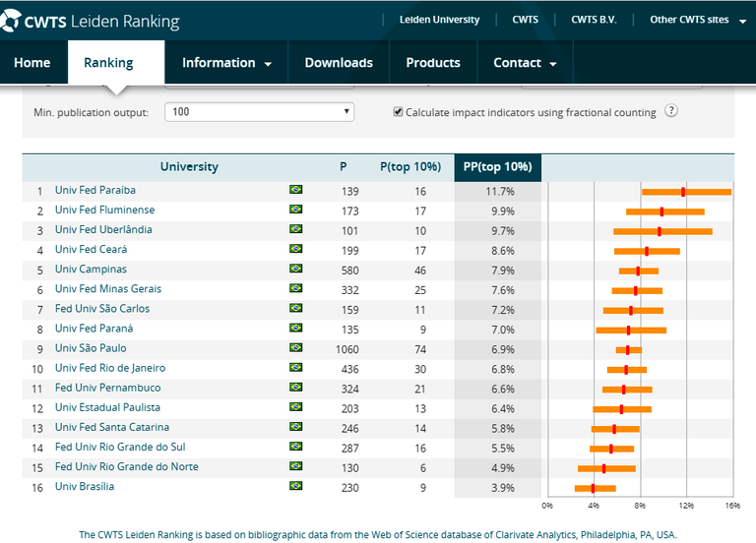
Task: Click the help question mark icon
Action: click(671, 111)
